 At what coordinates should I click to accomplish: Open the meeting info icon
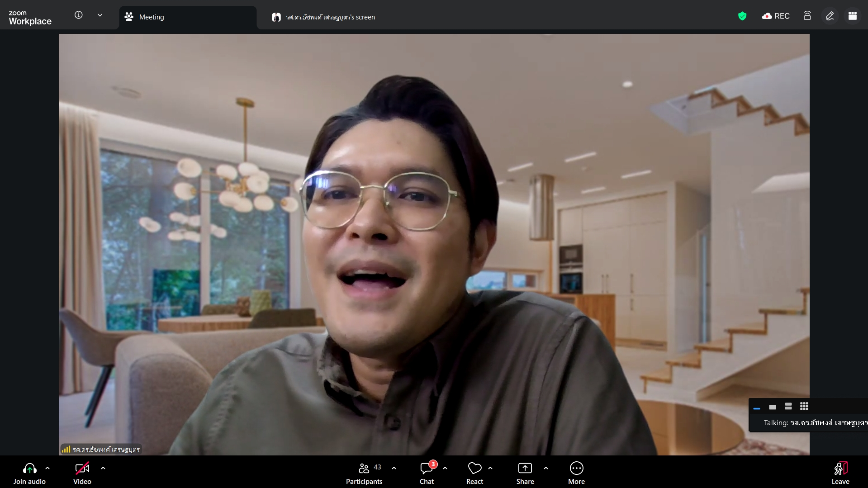click(x=79, y=15)
